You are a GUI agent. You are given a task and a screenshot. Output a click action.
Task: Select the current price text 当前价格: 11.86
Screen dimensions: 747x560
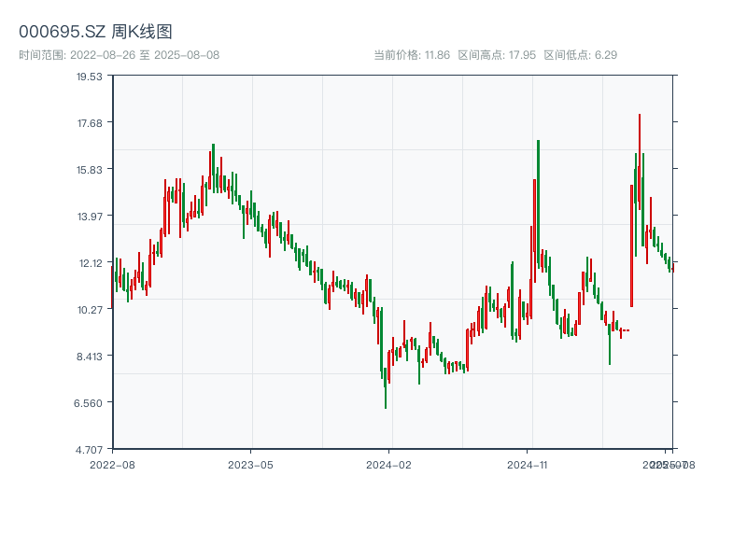pyautogui.click(x=412, y=55)
